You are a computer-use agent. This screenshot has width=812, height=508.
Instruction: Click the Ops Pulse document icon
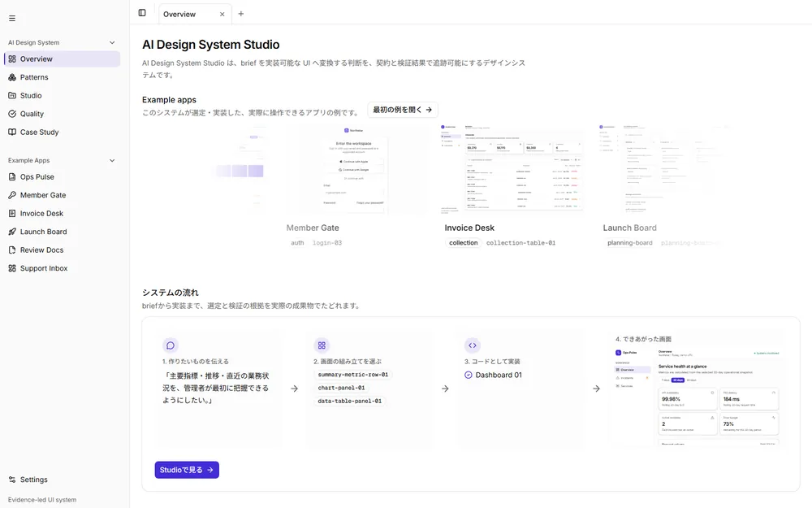(12, 176)
